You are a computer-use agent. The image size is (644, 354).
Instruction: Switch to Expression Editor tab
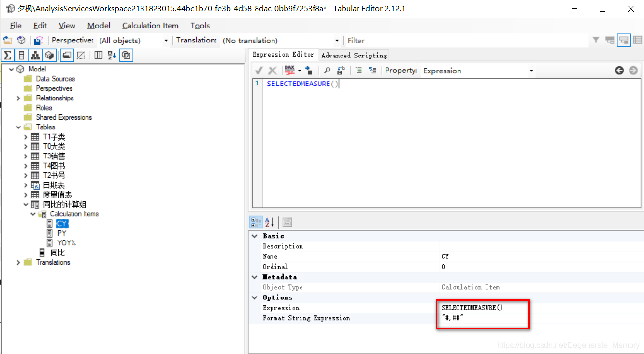point(283,55)
